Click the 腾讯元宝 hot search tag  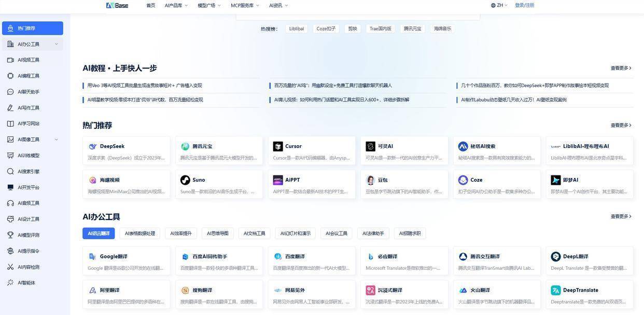click(413, 29)
